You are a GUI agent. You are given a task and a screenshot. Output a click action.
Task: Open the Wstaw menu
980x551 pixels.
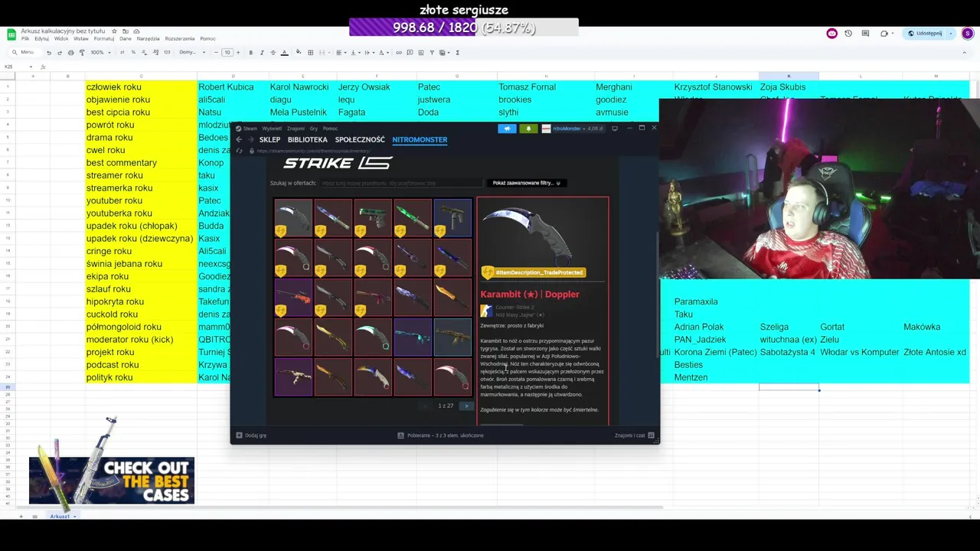coord(81,38)
